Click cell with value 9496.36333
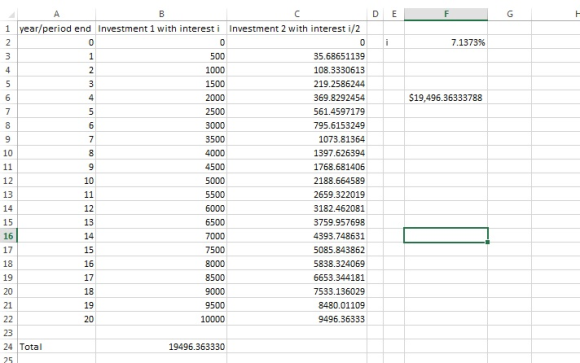 click(x=297, y=319)
